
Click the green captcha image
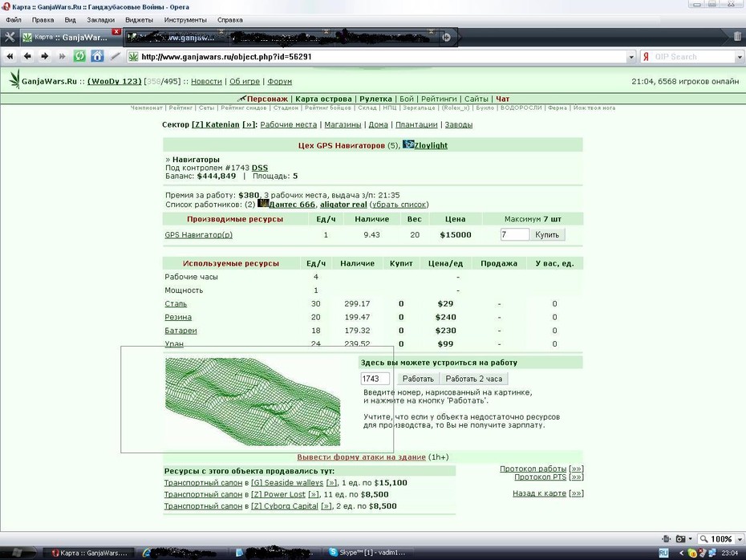click(253, 402)
